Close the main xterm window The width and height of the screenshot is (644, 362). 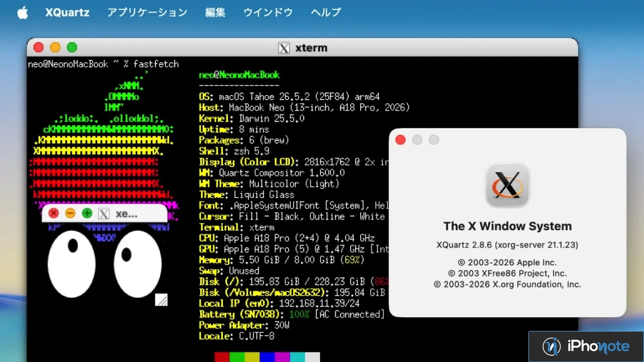click(x=39, y=48)
